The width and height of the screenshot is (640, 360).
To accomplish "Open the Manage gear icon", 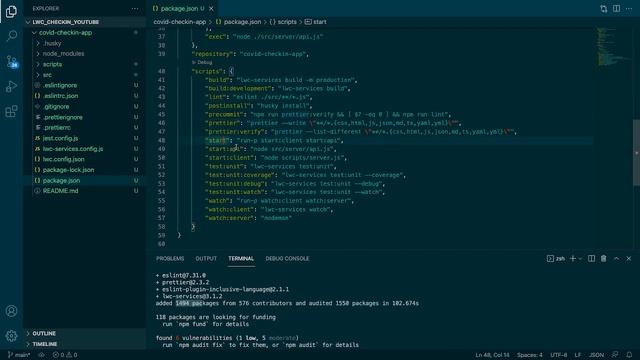I will point(11,336).
